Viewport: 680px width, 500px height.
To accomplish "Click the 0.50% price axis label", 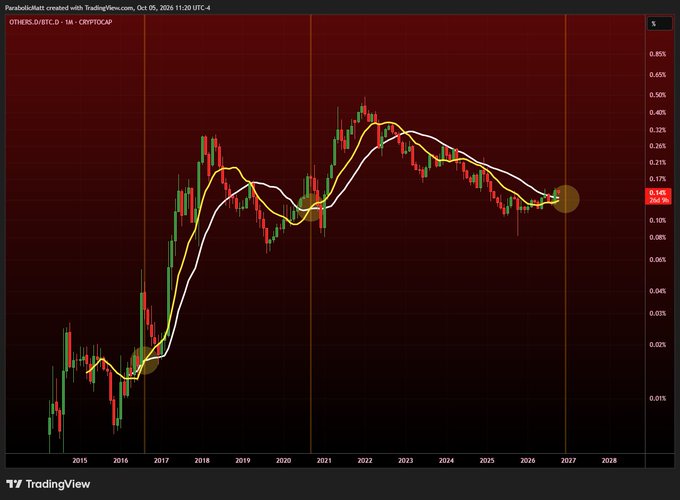I will (x=657, y=95).
